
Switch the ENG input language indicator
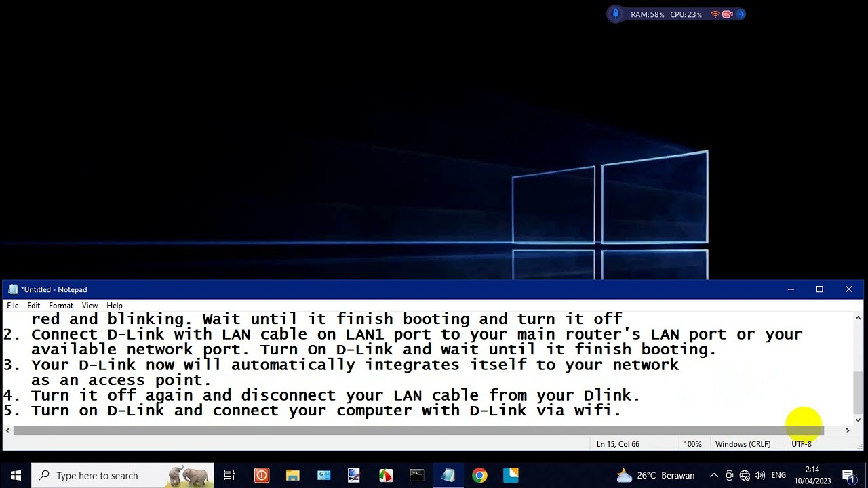778,476
